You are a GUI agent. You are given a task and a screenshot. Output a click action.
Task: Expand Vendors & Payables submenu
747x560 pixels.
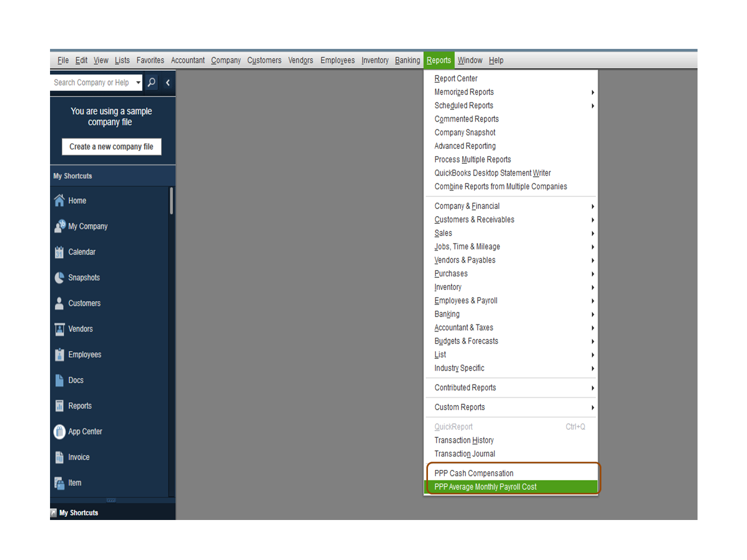pos(592,260)
